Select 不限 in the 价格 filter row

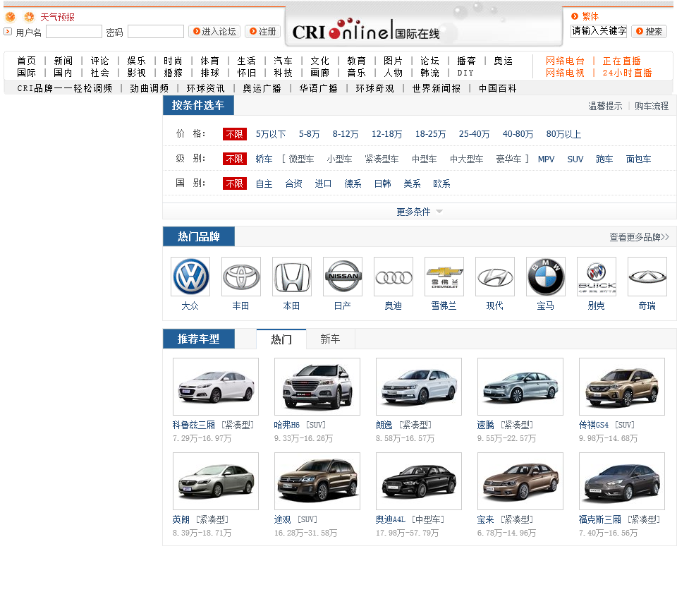(234, 134)
